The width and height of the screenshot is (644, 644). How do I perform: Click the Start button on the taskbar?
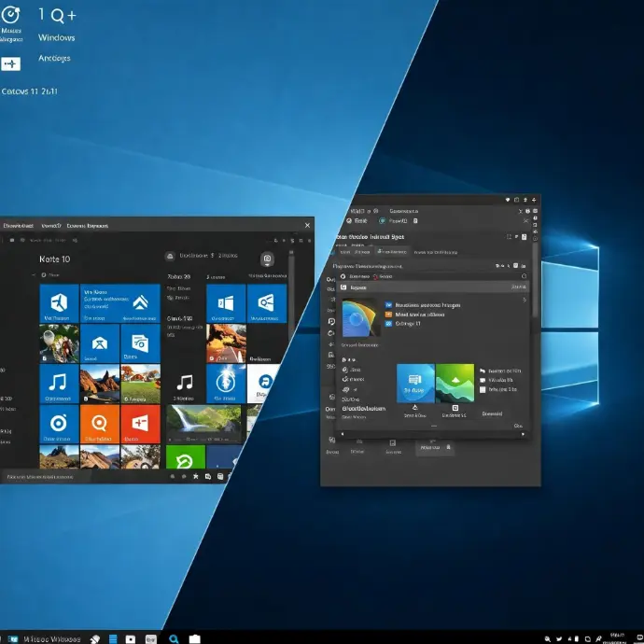click(13, 639)
